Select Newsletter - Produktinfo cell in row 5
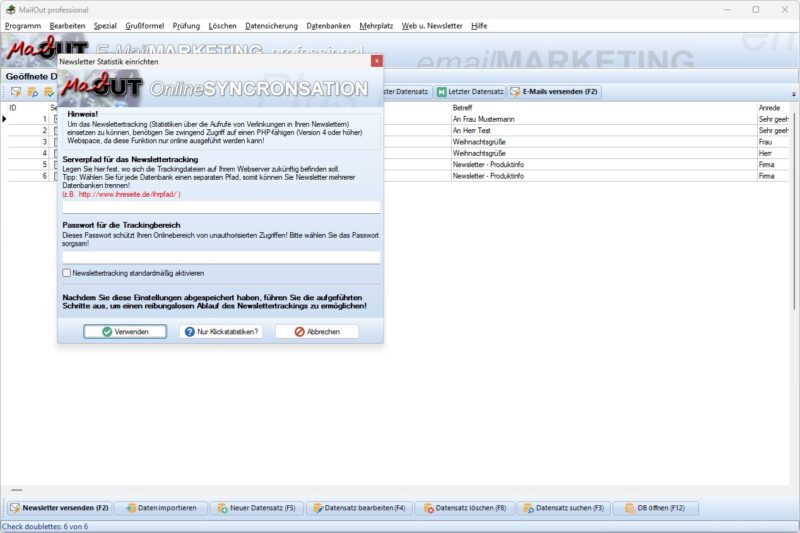 pyautogui.click(x=604, y=164)
